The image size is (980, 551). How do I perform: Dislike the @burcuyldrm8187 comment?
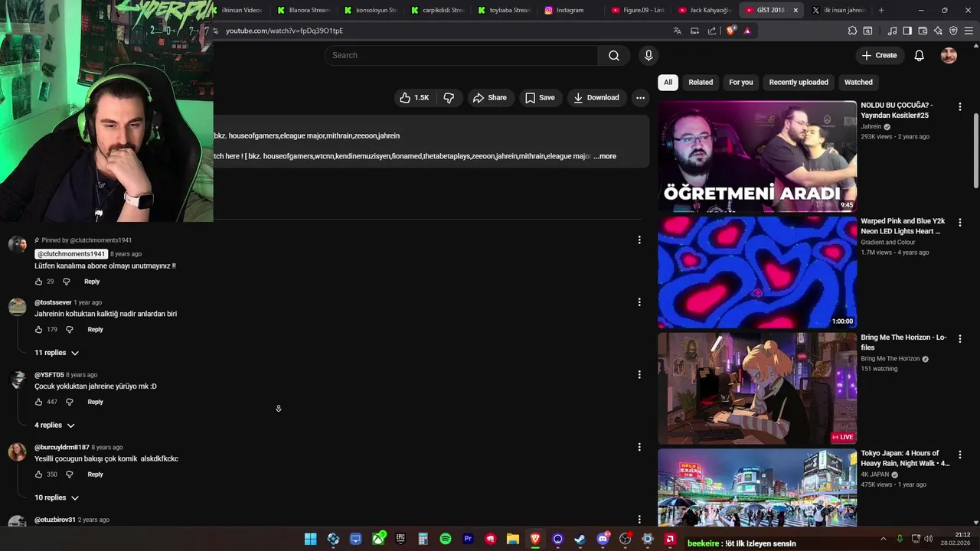pyautogui.click(x=69, y=474)
